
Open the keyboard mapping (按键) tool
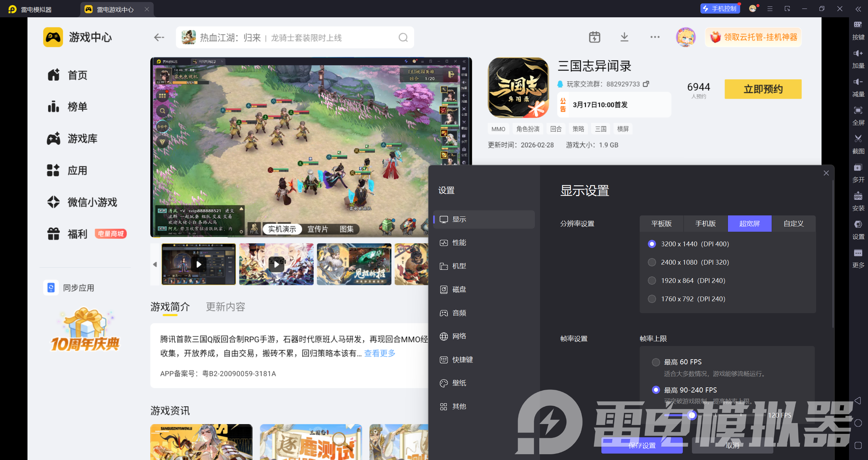tap(858, 25)
